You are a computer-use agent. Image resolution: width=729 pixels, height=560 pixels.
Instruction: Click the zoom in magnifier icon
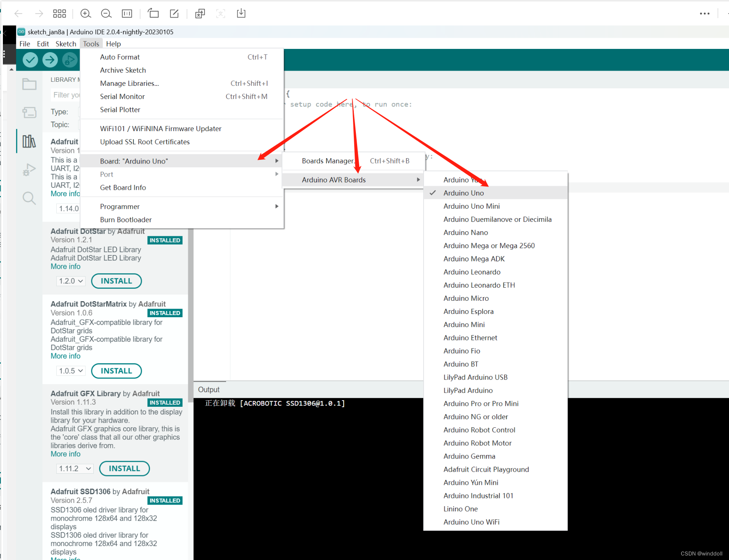[x=85, y=14]
